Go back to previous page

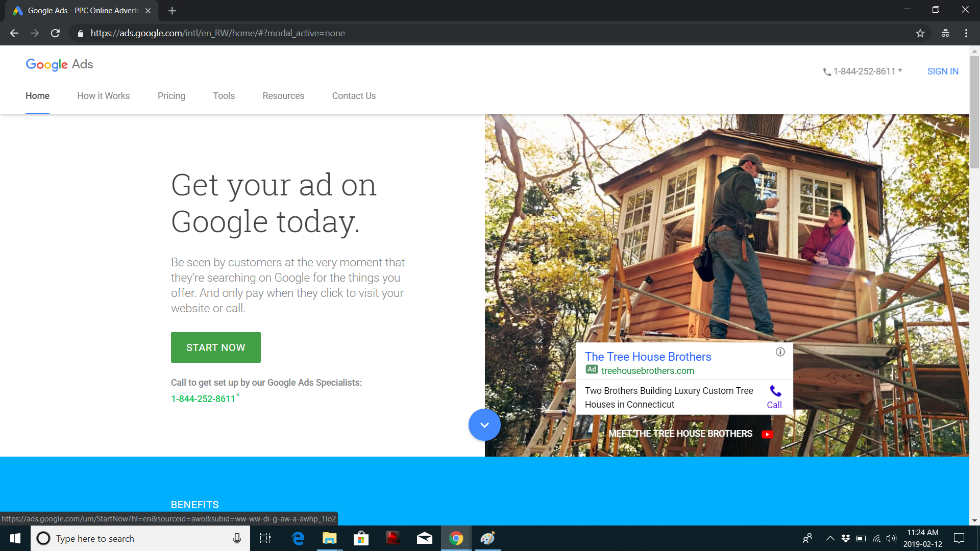(14, 33)
